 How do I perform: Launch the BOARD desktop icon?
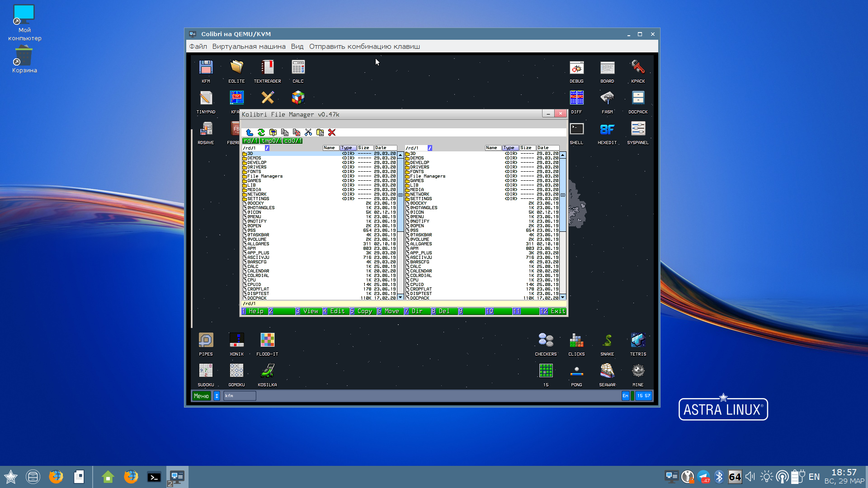point(607,68)
